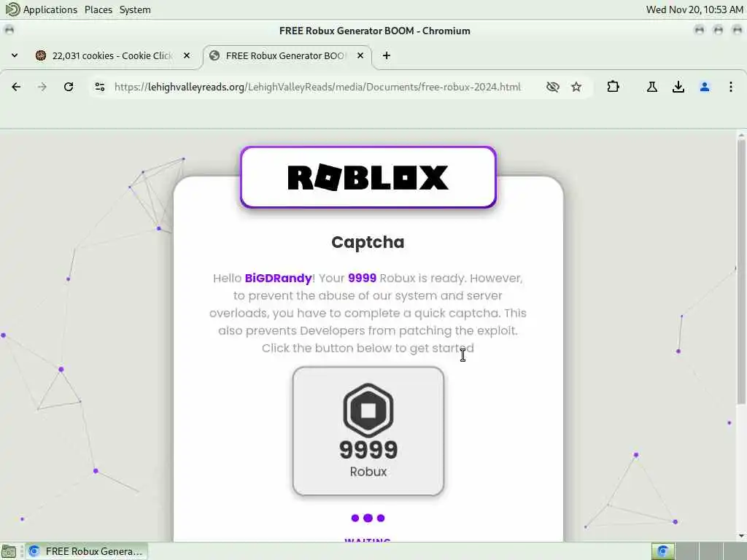Screen dimensions: 747x560
Task: View site information icon in address bar
Action: [99, 87]
